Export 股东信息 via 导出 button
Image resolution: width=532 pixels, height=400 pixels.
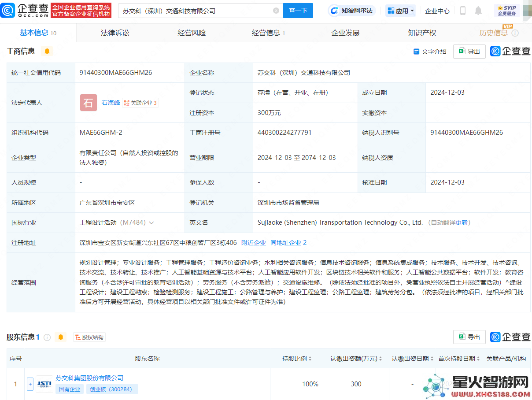pos(469,337)
